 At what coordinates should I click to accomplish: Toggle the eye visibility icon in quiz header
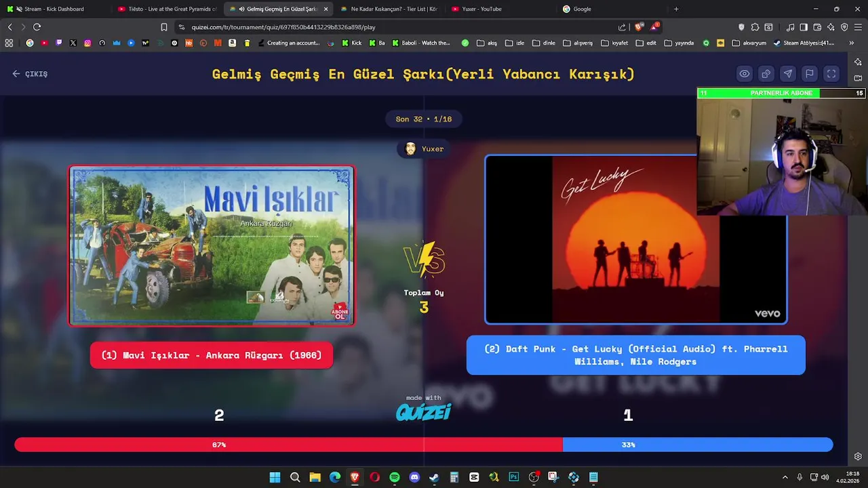click(x=745, y=74)
